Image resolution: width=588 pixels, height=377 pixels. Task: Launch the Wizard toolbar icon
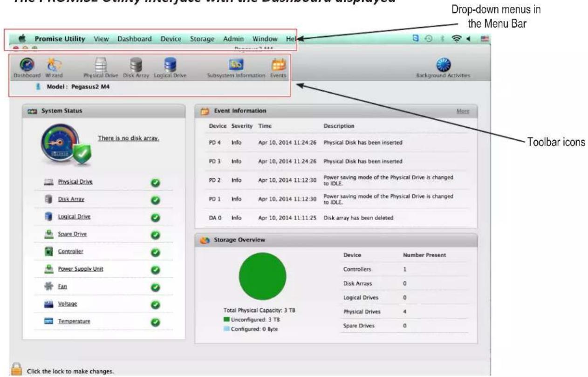pyautogui.click(x=54, y=68)
